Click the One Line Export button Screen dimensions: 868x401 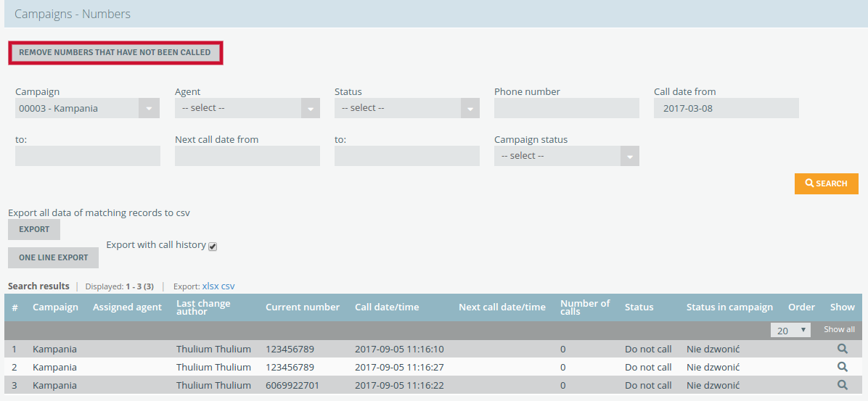(x=54, y=257)
